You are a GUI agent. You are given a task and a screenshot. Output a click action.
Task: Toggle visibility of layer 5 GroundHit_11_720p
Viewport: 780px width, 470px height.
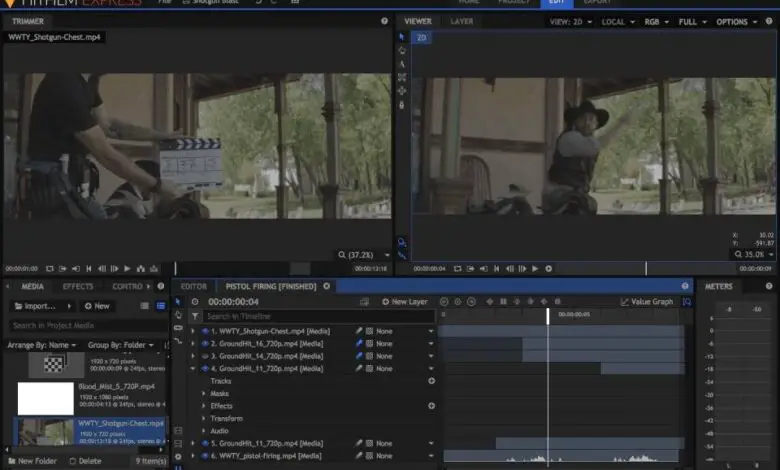point(205,443)
